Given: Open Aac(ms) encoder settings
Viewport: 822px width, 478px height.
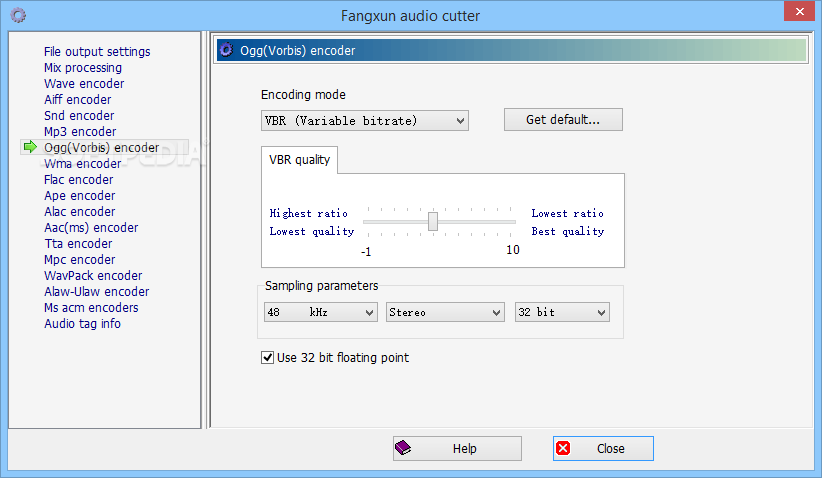Looking at the screenshot, I should pyautogui.click(x=91, y=227).
